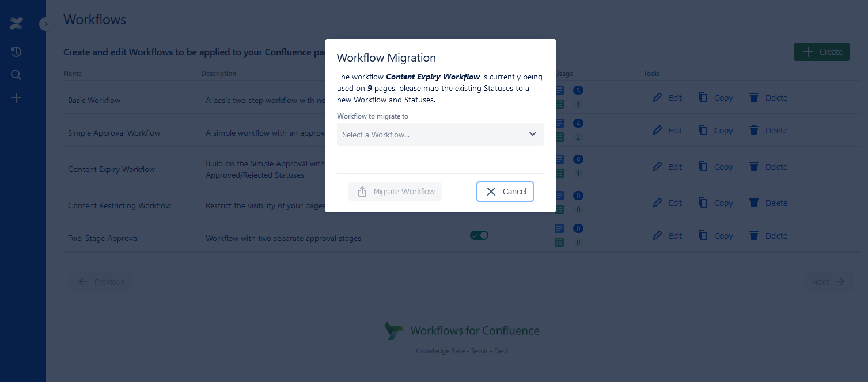
Task: Click the trash icon for Content Restricting Workflow
Action: (x=753, y=203)
